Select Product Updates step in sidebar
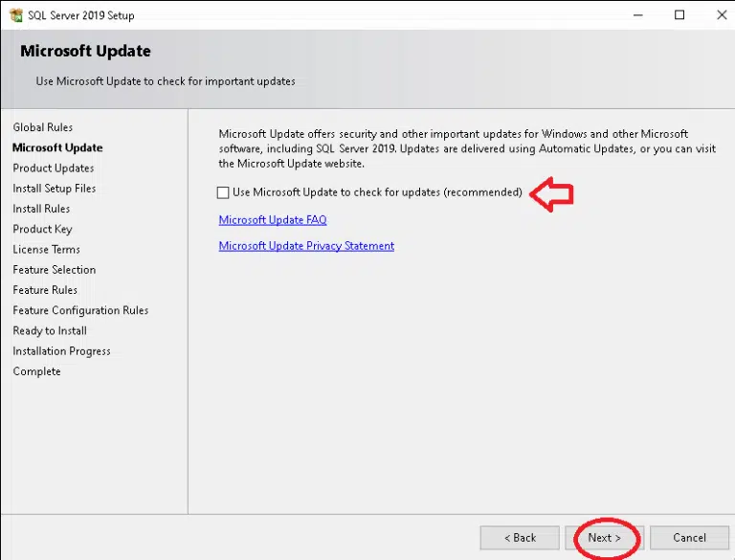The image size is (735, 560). 54,168
